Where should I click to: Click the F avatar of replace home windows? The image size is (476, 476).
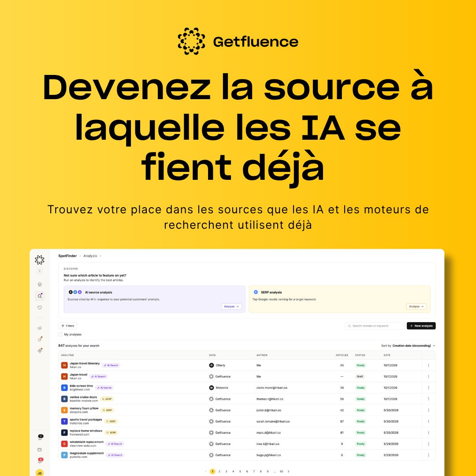pyautogui.click(x=64, y=433)
